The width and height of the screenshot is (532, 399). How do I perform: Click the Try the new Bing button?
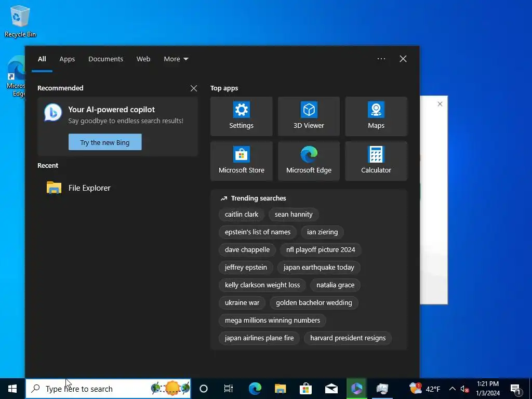pos(105,142)
